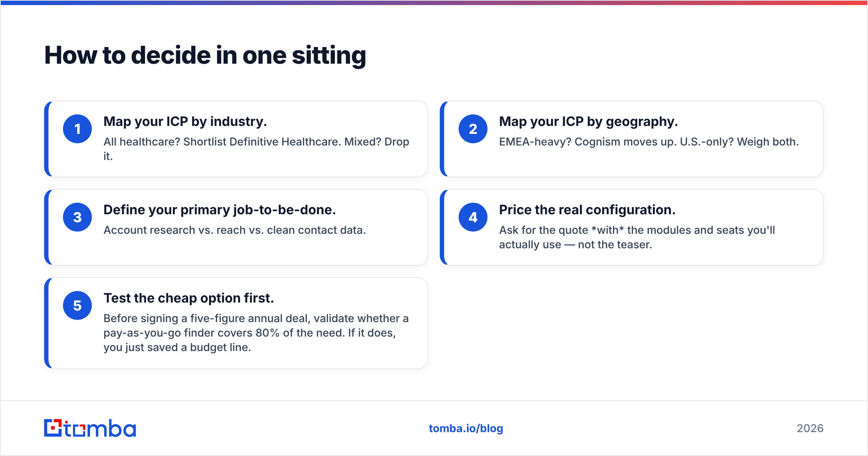Select the 'Map your ICP by industry' heading
Viewport: 868px width, 456px height.
pyautogui.click(x=185, y=122)
